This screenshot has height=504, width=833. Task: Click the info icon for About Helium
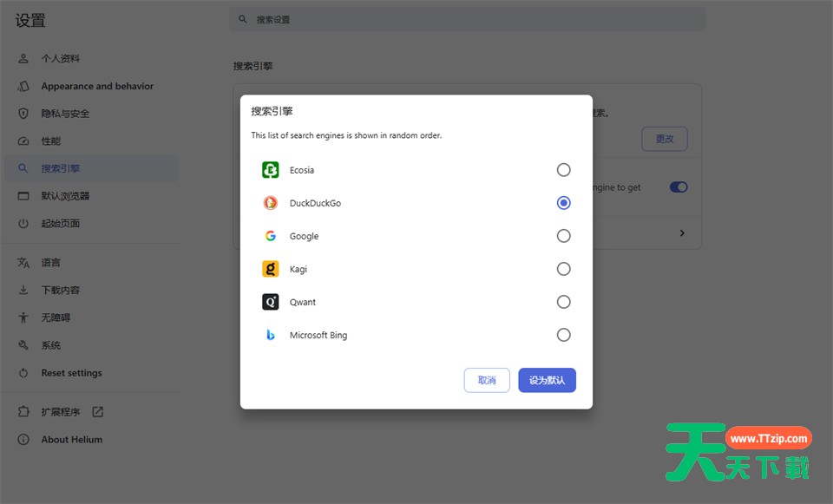pos(23,439)
